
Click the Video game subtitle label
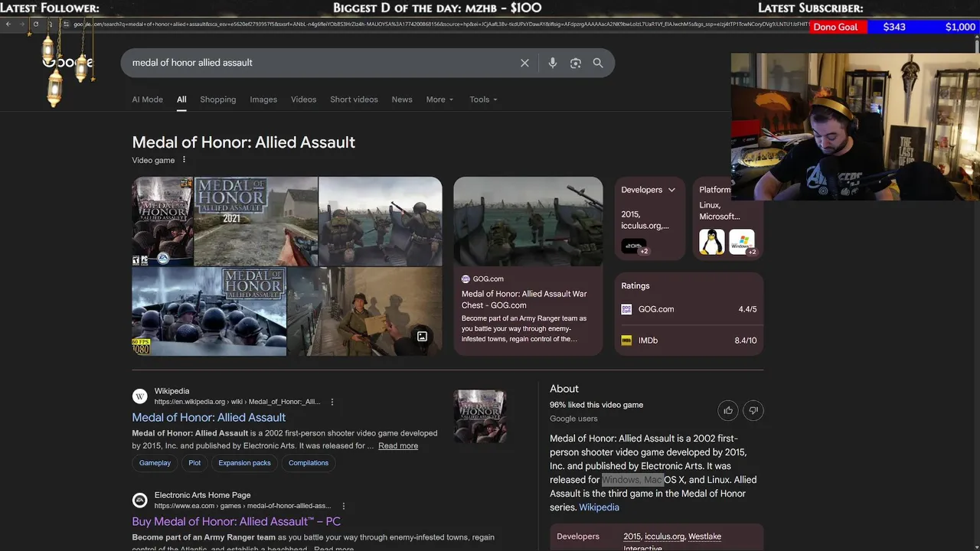(153, 160)
